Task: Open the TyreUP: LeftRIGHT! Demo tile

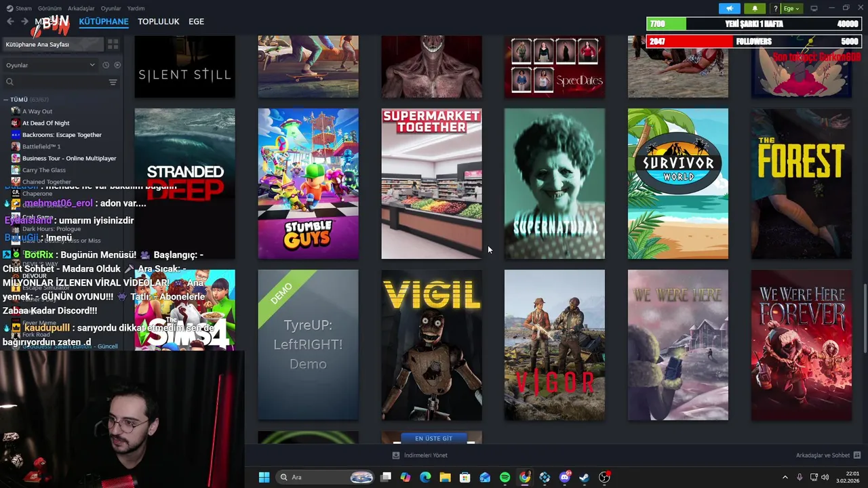Action: 308,345
